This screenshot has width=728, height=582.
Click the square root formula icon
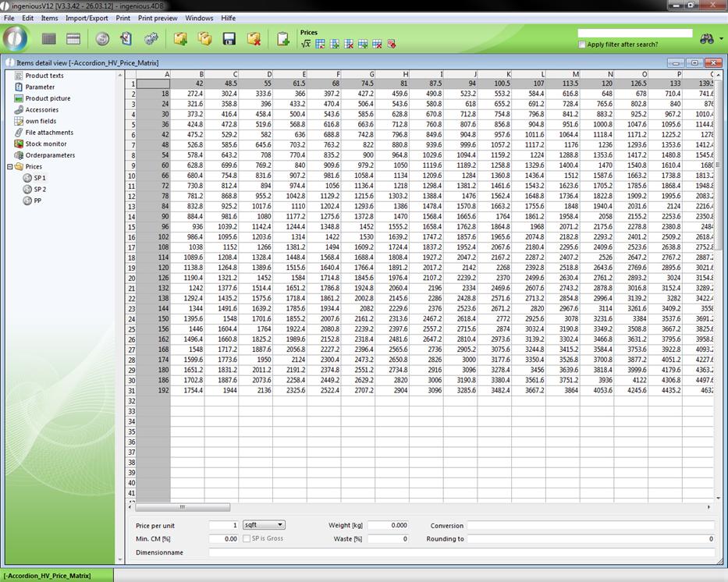[307, 44]
